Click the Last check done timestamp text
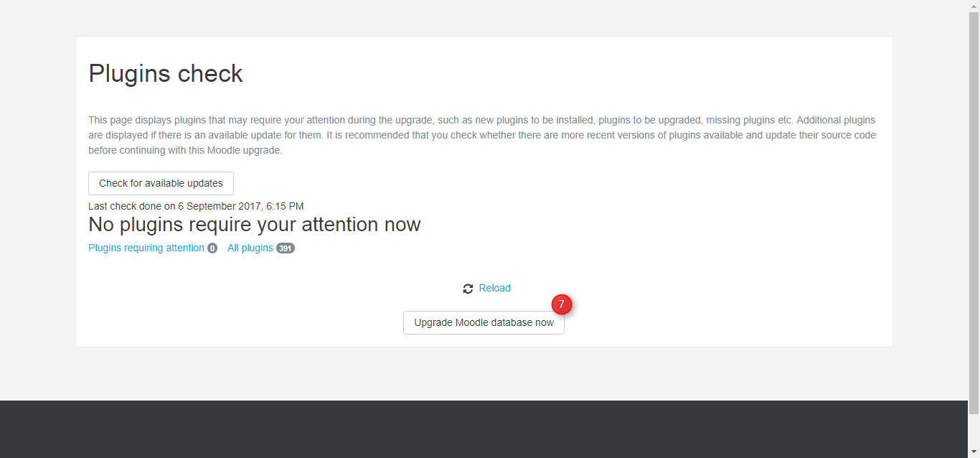 (196, 206)
